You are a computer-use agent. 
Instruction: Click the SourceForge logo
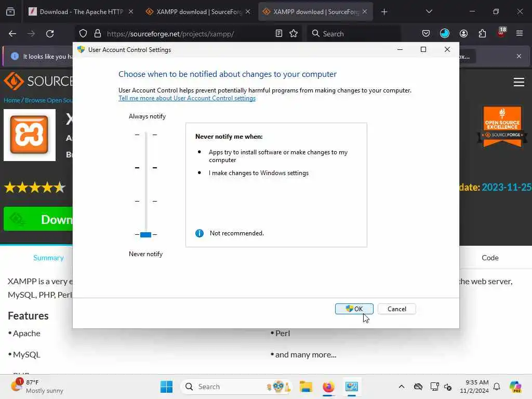38,81
